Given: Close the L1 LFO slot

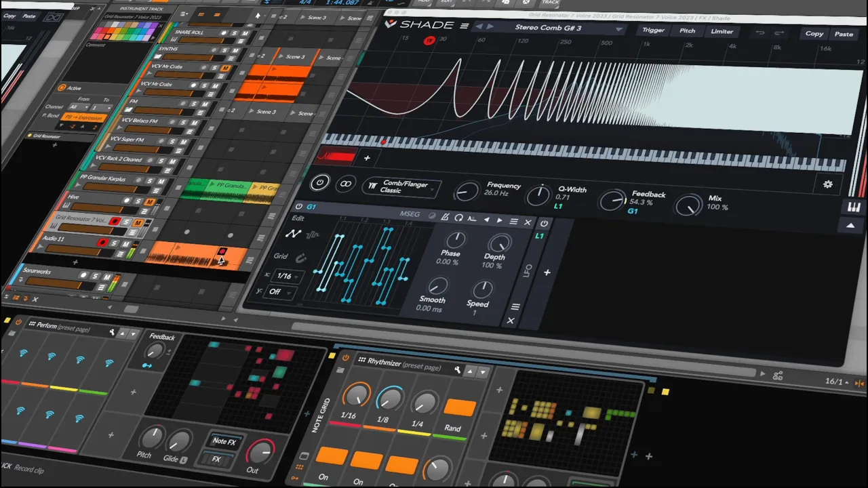Looking at the screenshot, I should pyautogui.click(x=511, y=321).
